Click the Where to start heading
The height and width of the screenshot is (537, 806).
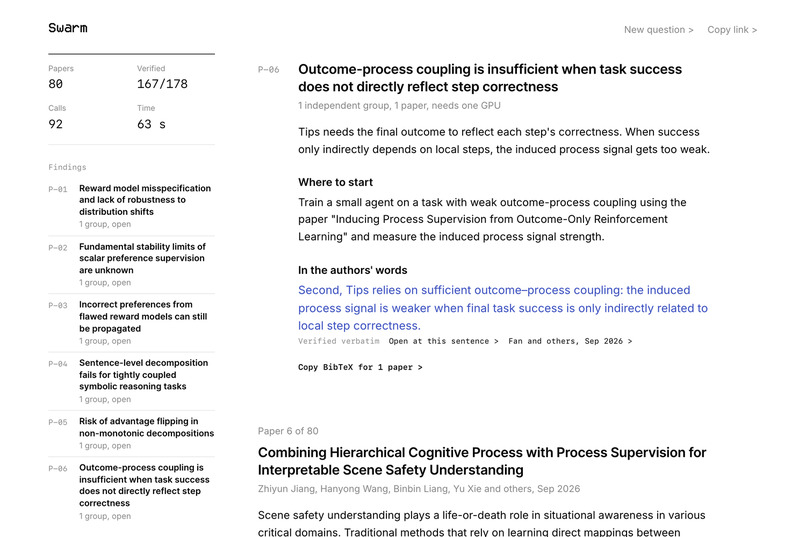(335, 182)
